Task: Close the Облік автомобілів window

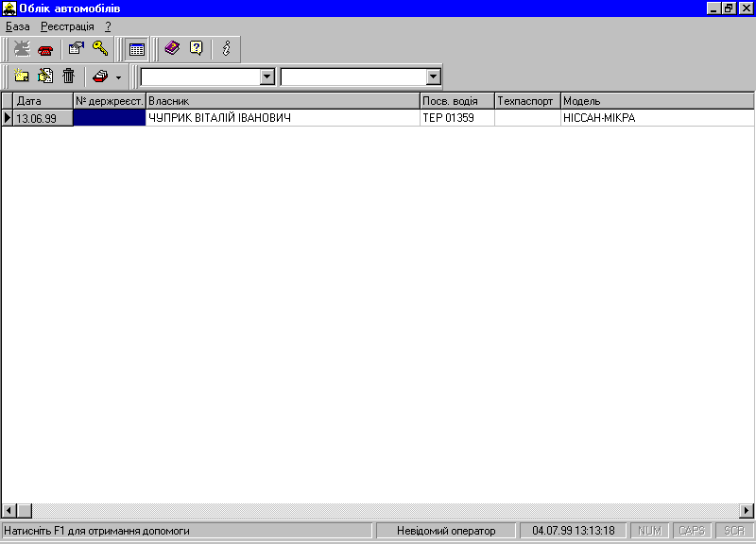Action: 746,8
